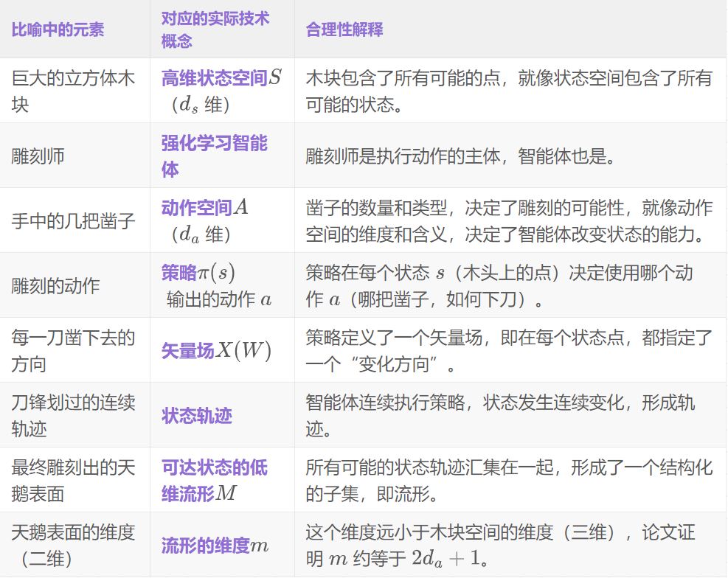Screen dimensions: 728x578
Task: Select the cell '巨大的立方体木块'
Action: click(74, 91)
